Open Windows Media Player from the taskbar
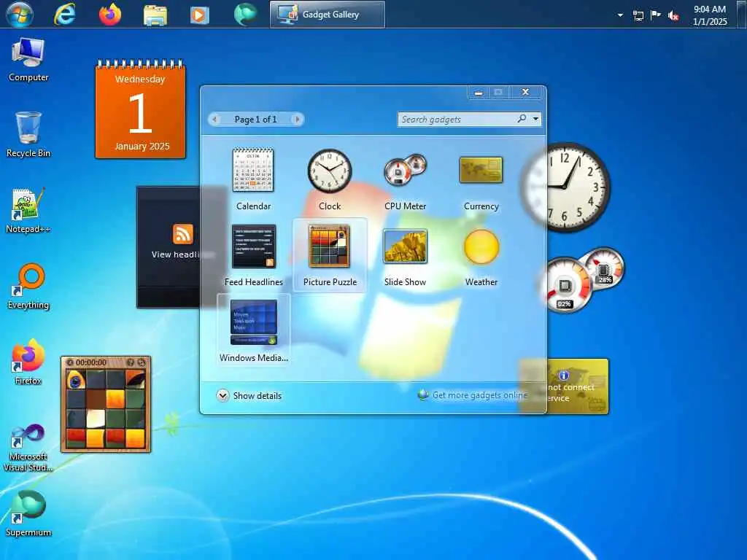Viewport: 747px width, 560px height. click(x=199, y=15)
